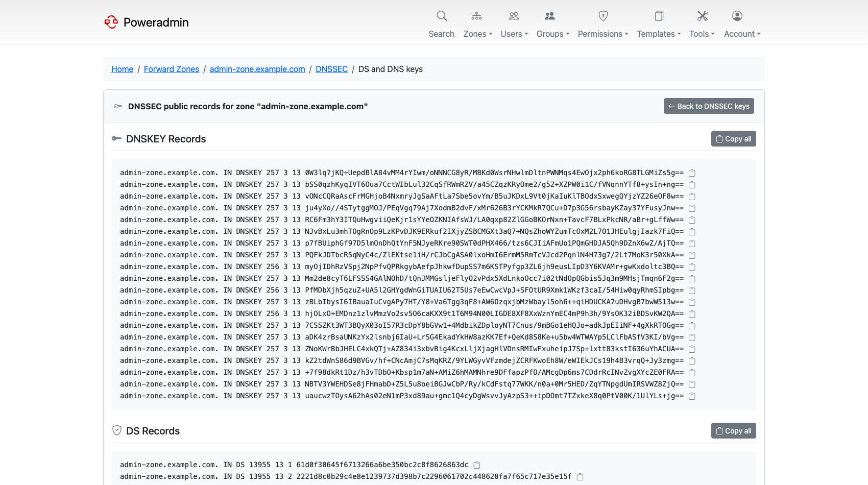Screen dimensions: 868x485
Task: Open Search from the magnifier icon
Action: tap(442, 16)
